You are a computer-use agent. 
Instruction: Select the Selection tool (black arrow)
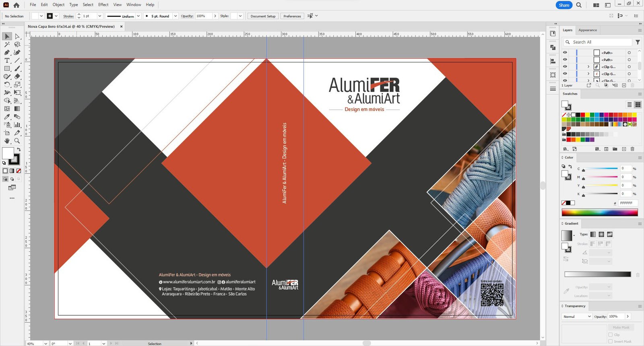coord(7,37)
